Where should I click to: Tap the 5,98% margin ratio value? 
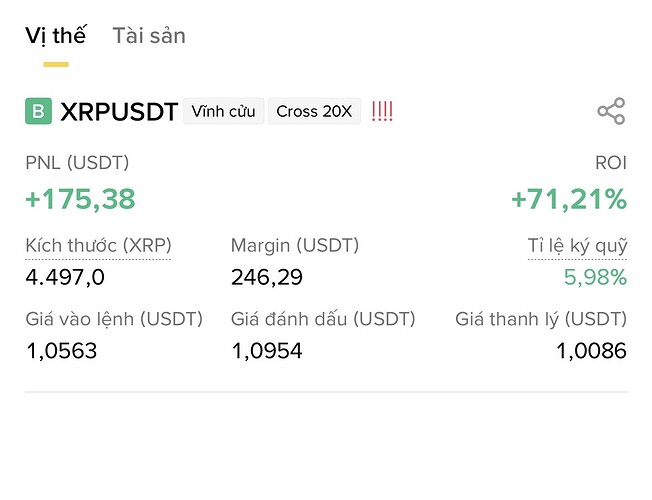pyautogui.click(x=595, y=277)
